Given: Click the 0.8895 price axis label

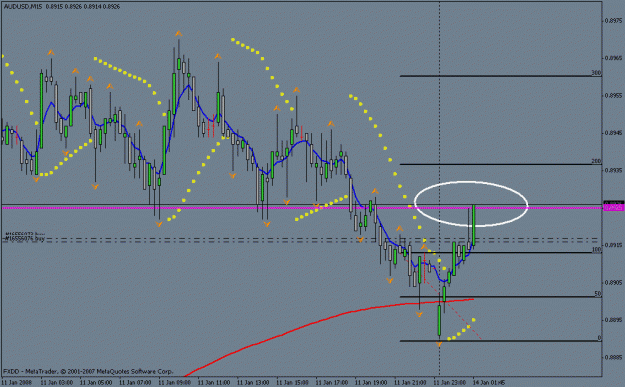Looking at the screenshot, I should coord(613,320).
